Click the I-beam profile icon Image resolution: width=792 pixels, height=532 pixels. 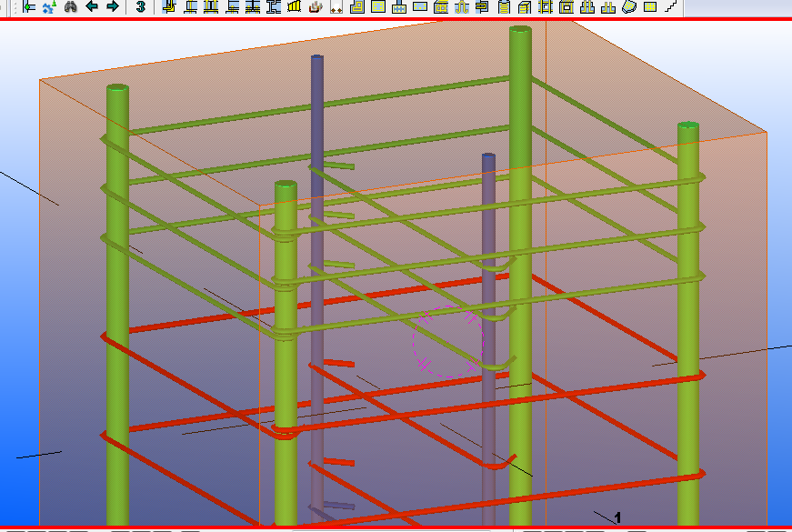coord(274,6)
